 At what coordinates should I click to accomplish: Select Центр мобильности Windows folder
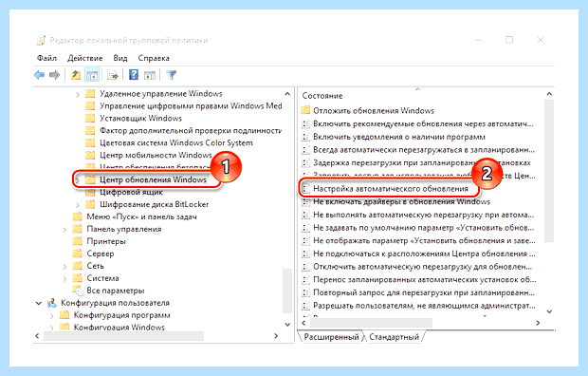click(156, 155)
